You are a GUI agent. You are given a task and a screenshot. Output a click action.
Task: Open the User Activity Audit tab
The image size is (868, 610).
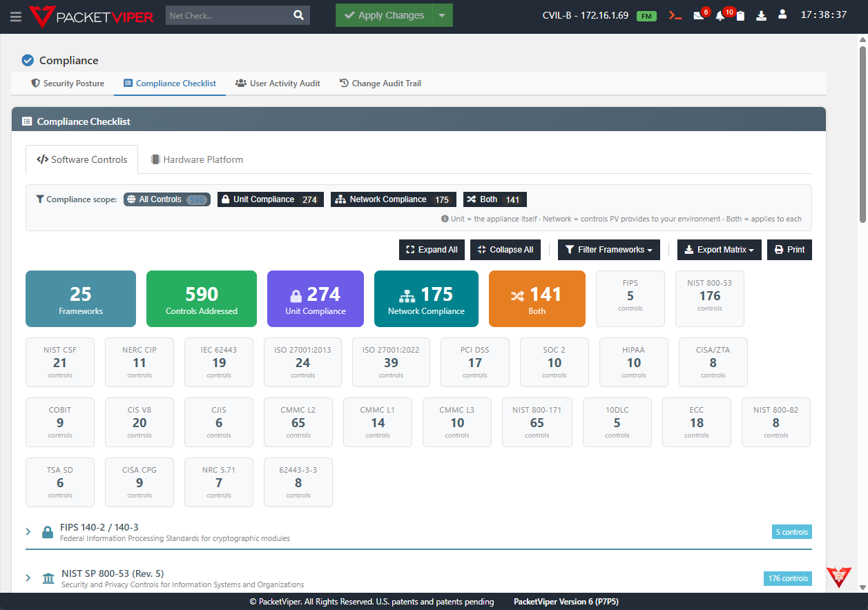click(x=278, y=83)
